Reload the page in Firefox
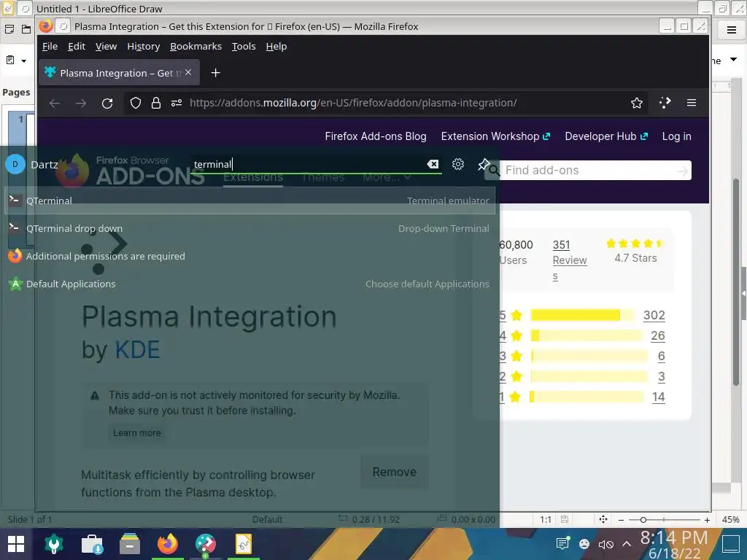Image resolution: width=747 pixels, height=560 pixels. click(x=107, y=103)
